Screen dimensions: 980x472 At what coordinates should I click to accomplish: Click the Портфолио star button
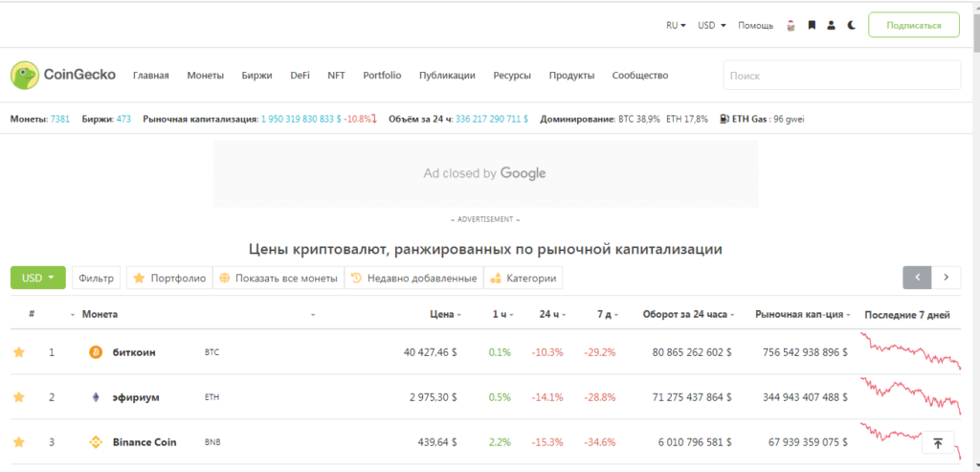pos(170,279)
